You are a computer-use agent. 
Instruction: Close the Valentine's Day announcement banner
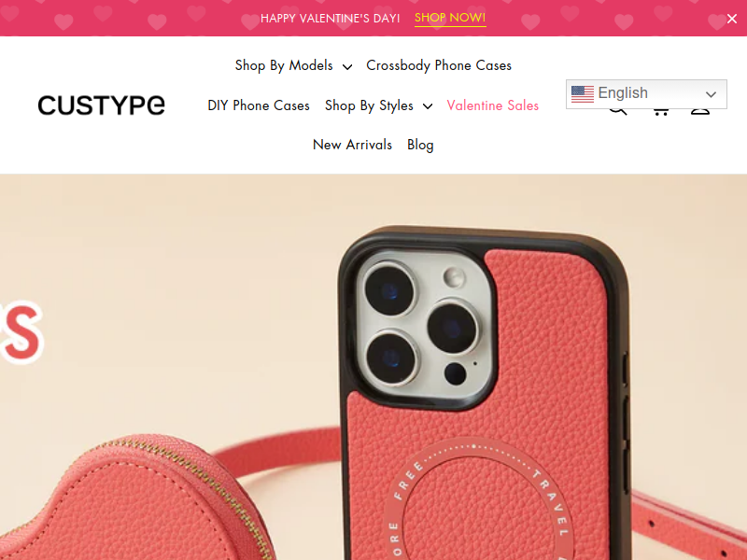732,19
